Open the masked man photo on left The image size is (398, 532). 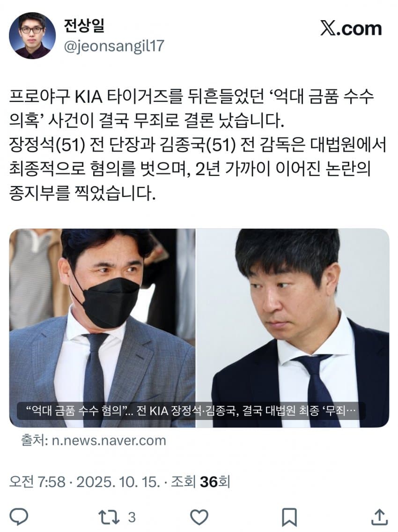[x=102, y=328]
